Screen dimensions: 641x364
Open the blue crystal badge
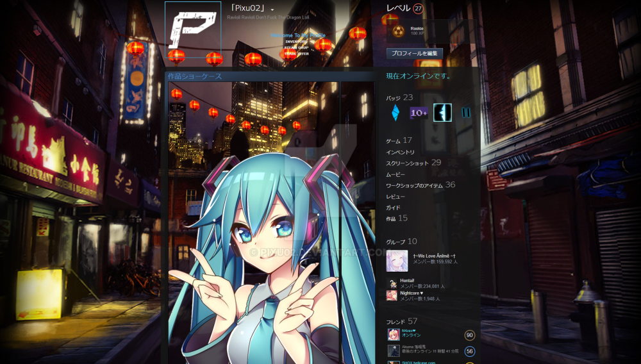coord(395,113)
